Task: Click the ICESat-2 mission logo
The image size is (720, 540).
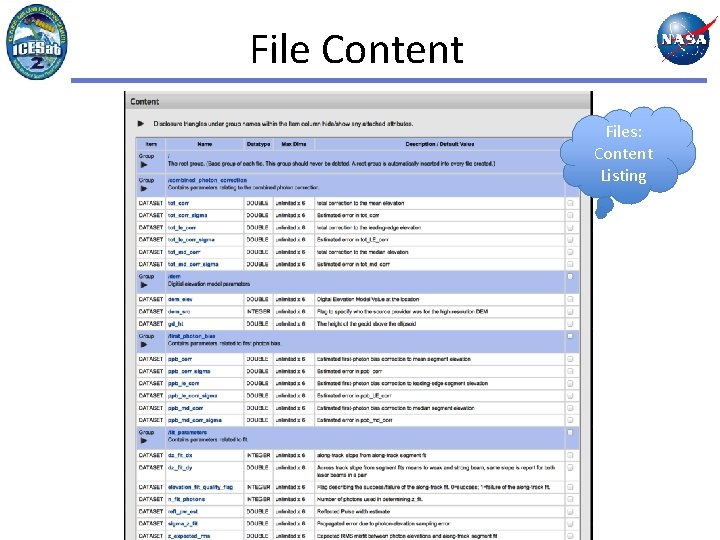Action: 37,41
